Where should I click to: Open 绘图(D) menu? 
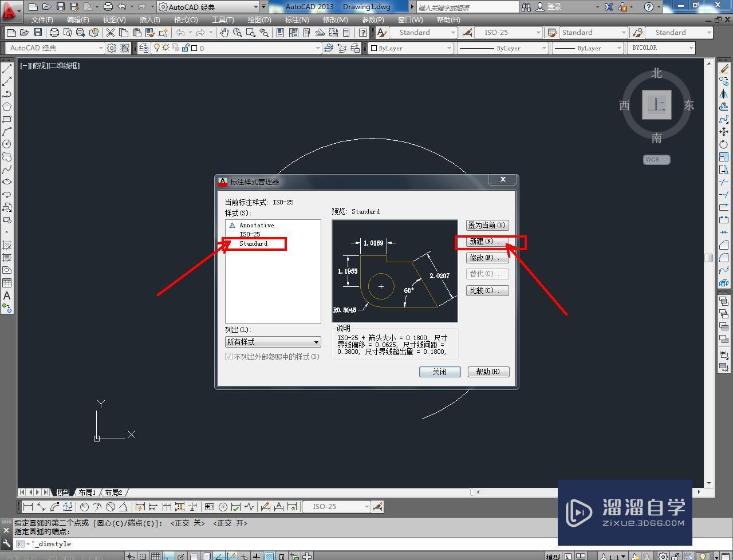pos(259,19)
